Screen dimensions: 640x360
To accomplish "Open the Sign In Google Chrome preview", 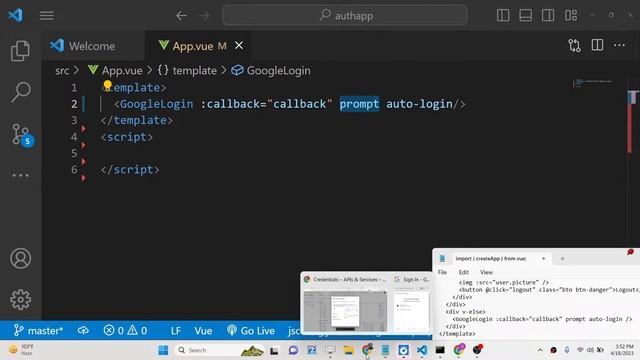I will point(411,303).
